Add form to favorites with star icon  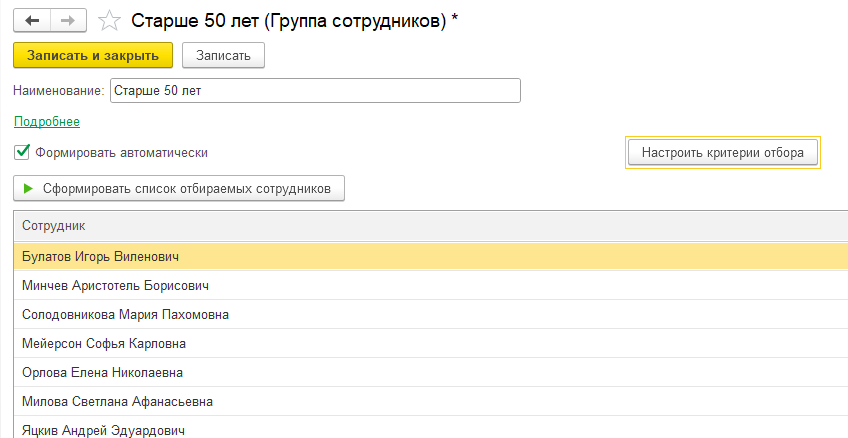[109, 22]
